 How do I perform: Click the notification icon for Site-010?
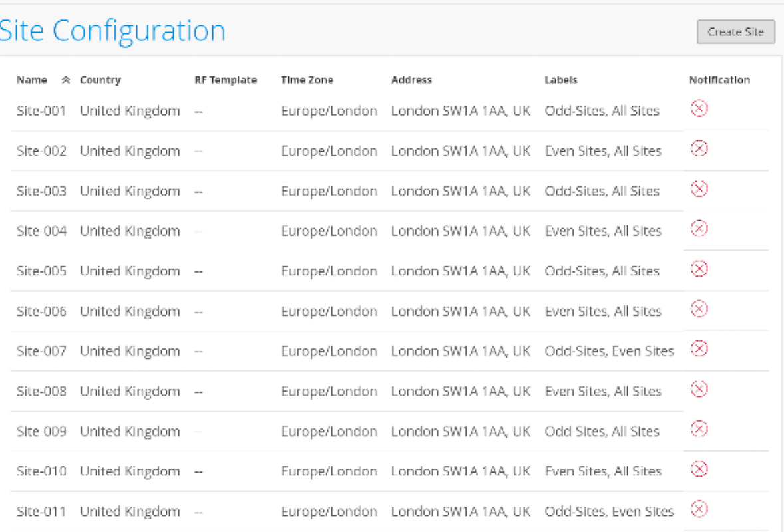coord(699,469)
